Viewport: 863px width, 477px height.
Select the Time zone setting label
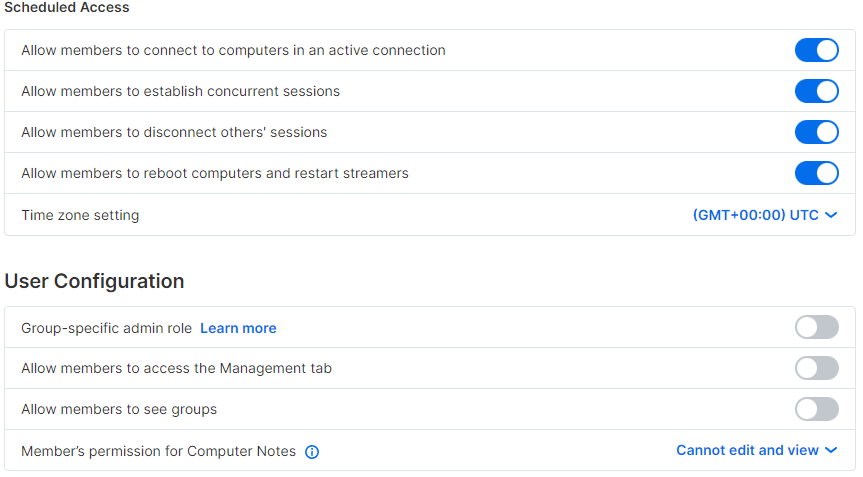click(x=80, y=215)
